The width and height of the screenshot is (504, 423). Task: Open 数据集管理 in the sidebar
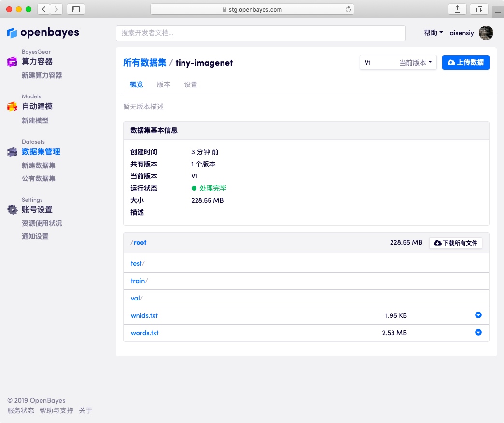[41, 151]
